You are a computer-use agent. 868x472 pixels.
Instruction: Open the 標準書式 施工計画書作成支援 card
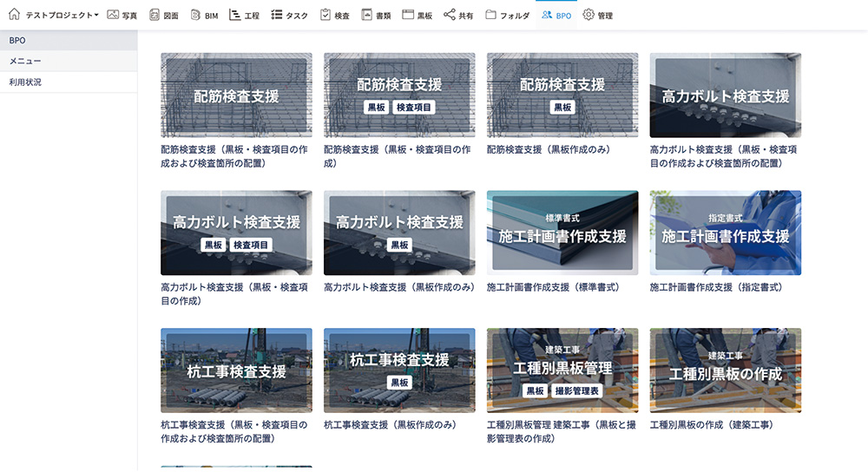point(562,233)
